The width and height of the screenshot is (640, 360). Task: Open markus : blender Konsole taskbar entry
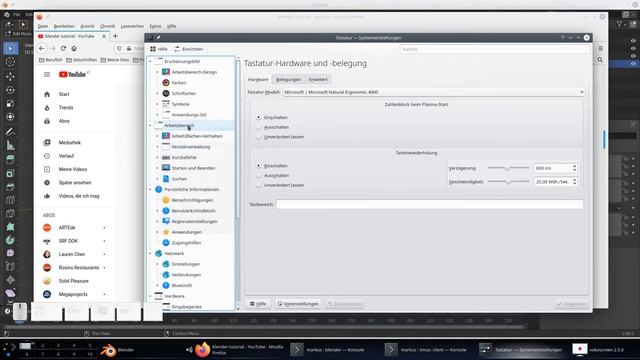pos(328,350)
